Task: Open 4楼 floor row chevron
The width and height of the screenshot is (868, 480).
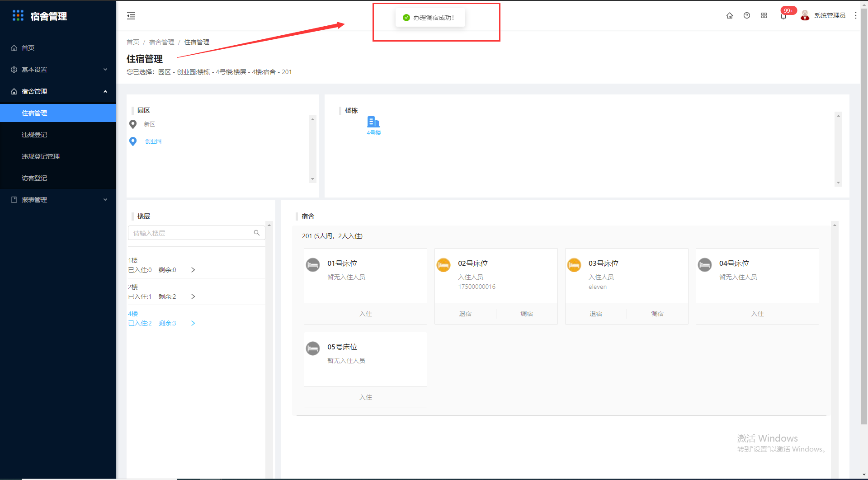Action: (x=193, y=323)
